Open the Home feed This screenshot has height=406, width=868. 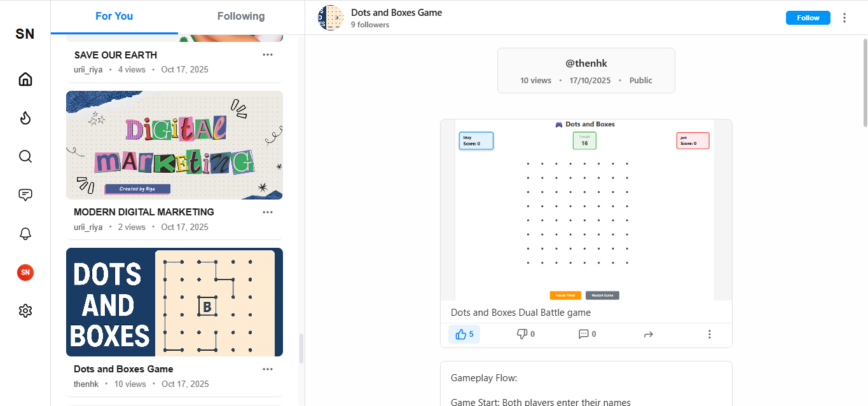click(x=25, y=79)
